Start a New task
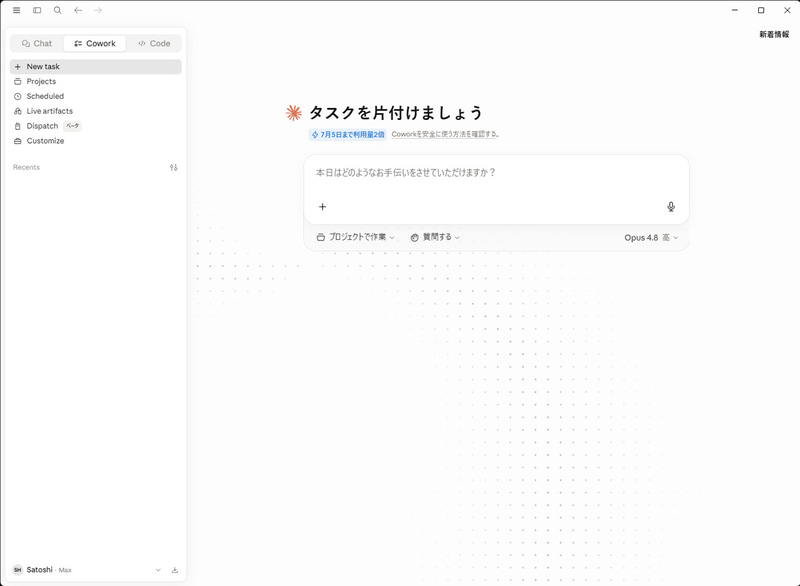800x586 pixels. [x=95, y=66]
